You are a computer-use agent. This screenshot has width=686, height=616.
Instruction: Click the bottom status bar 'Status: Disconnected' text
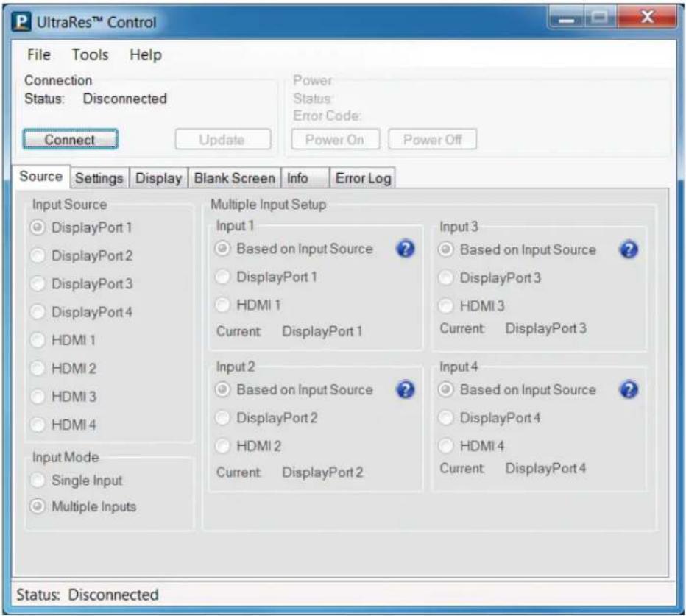click(88, 595)
